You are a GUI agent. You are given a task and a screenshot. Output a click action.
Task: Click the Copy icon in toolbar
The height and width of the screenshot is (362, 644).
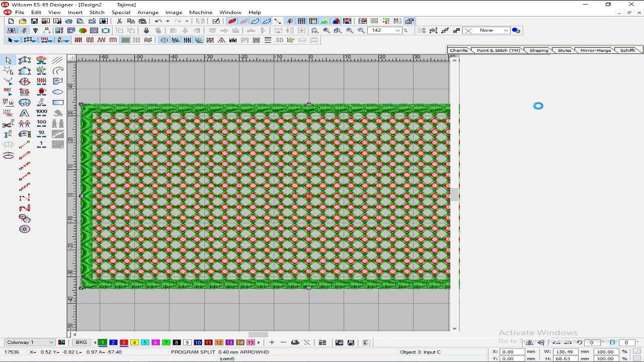click(131, 21)
